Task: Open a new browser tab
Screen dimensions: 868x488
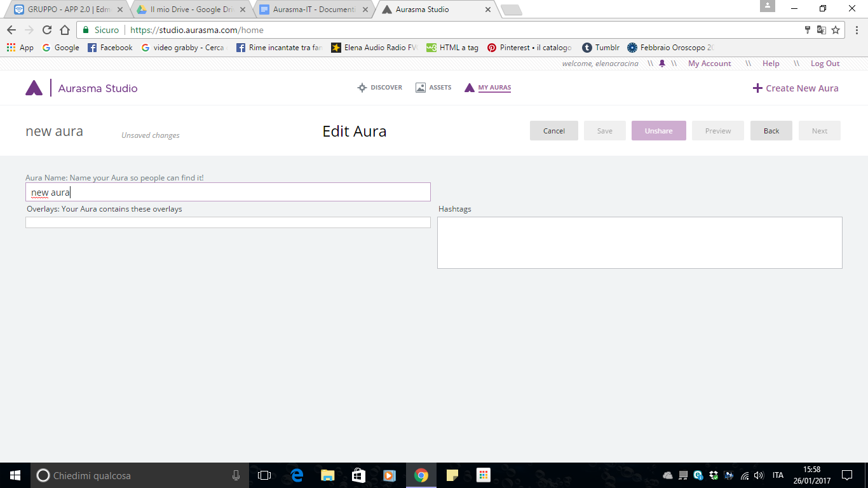Action: [512, 10]
